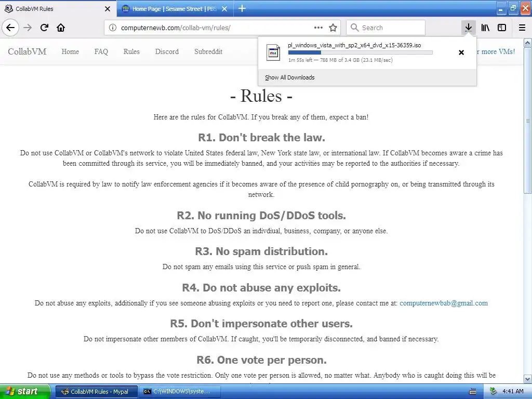Open a new tab with plus button
The image size is (532, 399).
click(242, 8)
